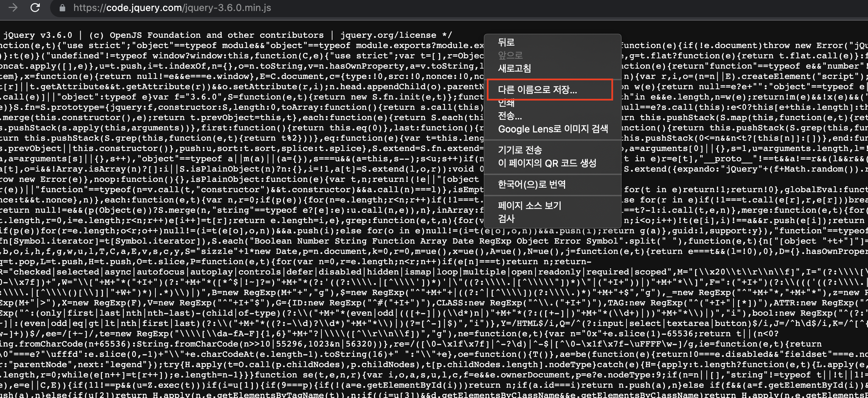Click the forward navigation arrow

(x=13, y=8)
